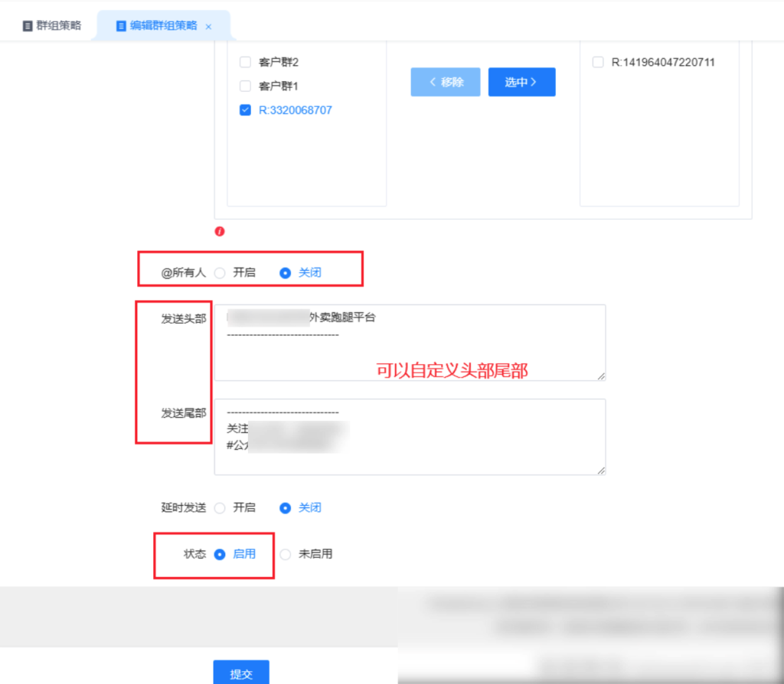Viewport: 784px width, 684px height.
Task: Click inside the 发送头部 header text area
Action: click(410, 342)
